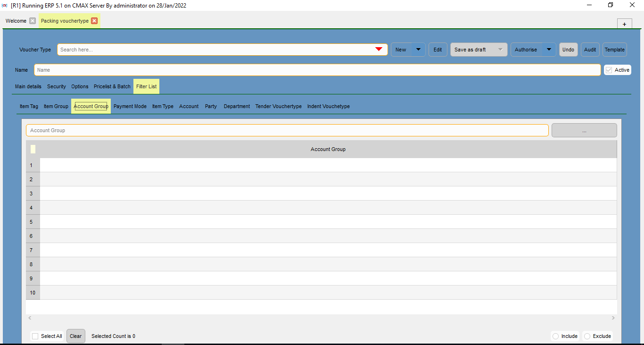Screen dimensions: 644x345
Task: Click the yellow grid header selector box
Action: (x=33, y=149)
